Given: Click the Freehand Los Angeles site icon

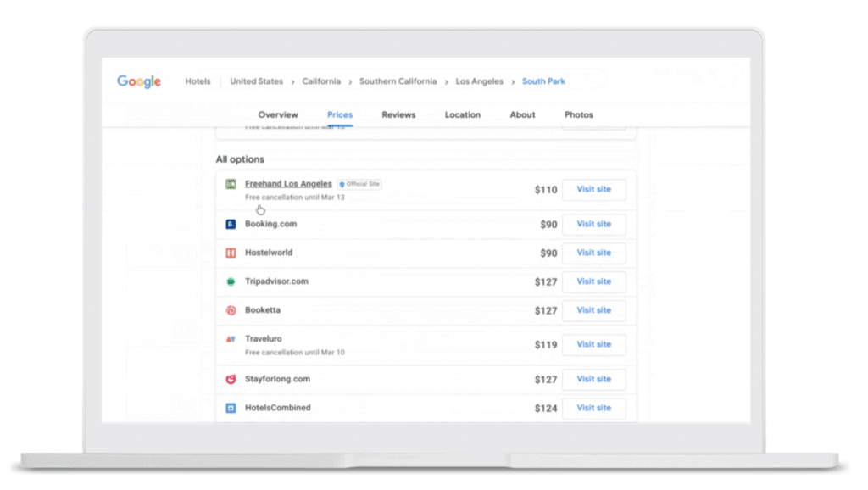Looking at the screenshot, I should pyautogui.click(x=231, y=184).
